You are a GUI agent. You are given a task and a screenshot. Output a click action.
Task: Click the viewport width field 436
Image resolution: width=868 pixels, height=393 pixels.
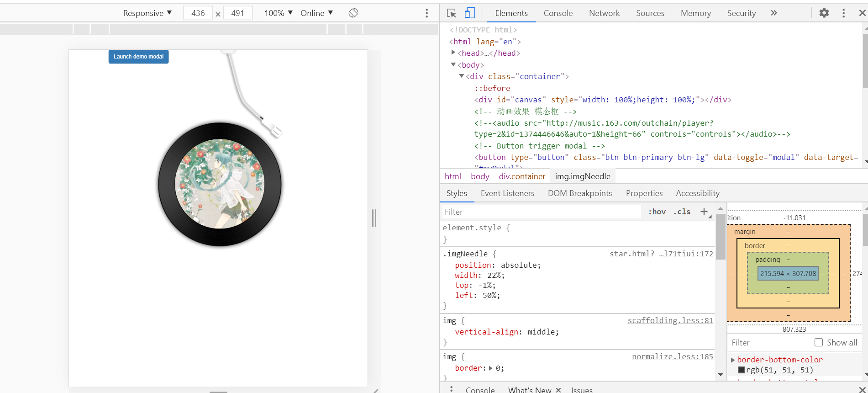198,13
